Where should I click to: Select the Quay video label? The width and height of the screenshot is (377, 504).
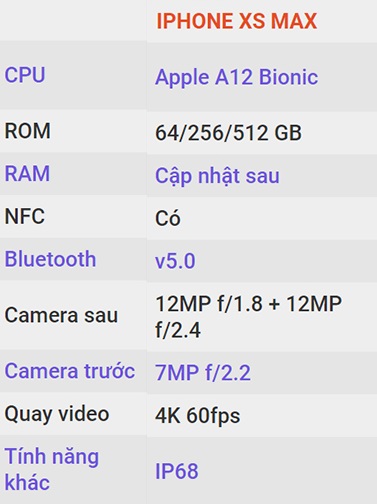[x=57, y=414]
